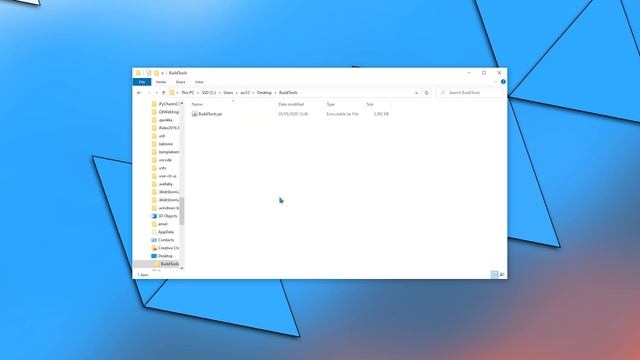This screenshot has height=360, width=640.
Task: Switch to Large icons view in status bar
Action: point(502,275)
